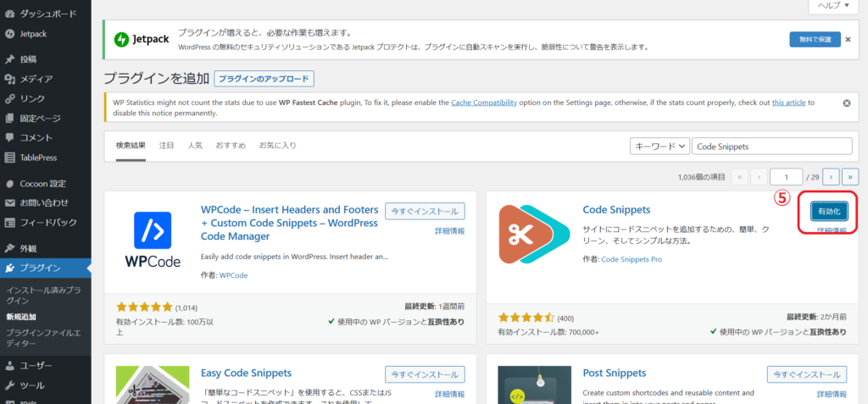This screenshot has height=404, width=868.
Task: Open the WPCode plugin title link
Action: coord(290,223)
